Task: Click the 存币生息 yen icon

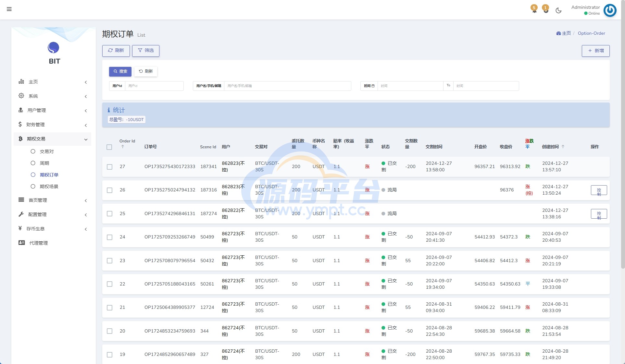Action: point(20,228)
